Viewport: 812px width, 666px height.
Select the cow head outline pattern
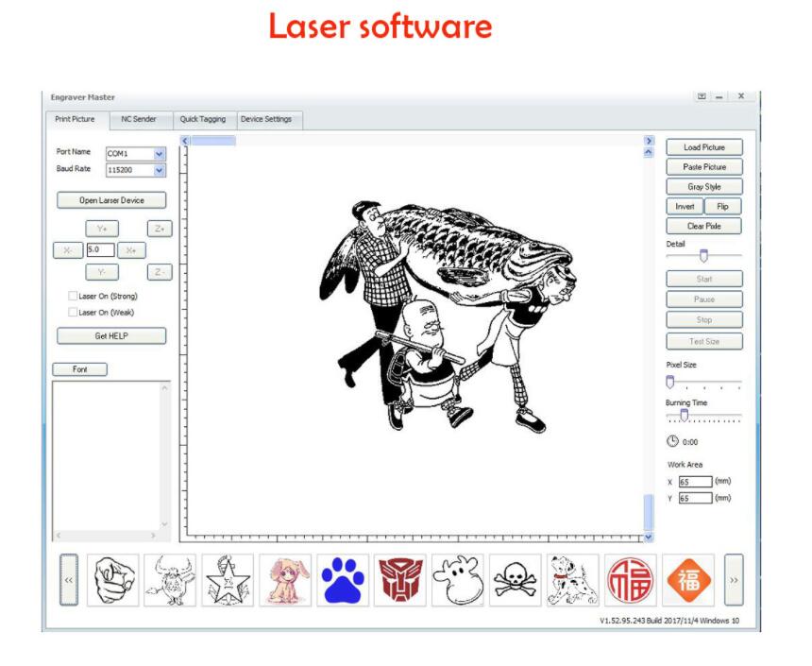tap(458, 579)
